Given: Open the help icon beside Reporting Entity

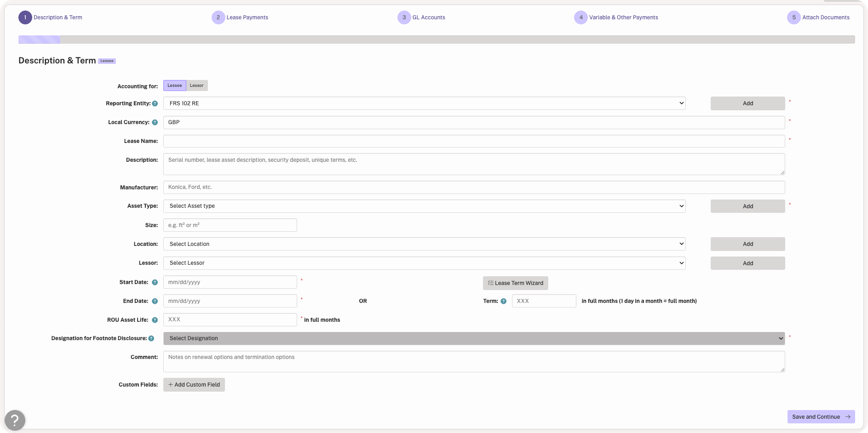Looking at the screenshot, I should pos(155,103).
